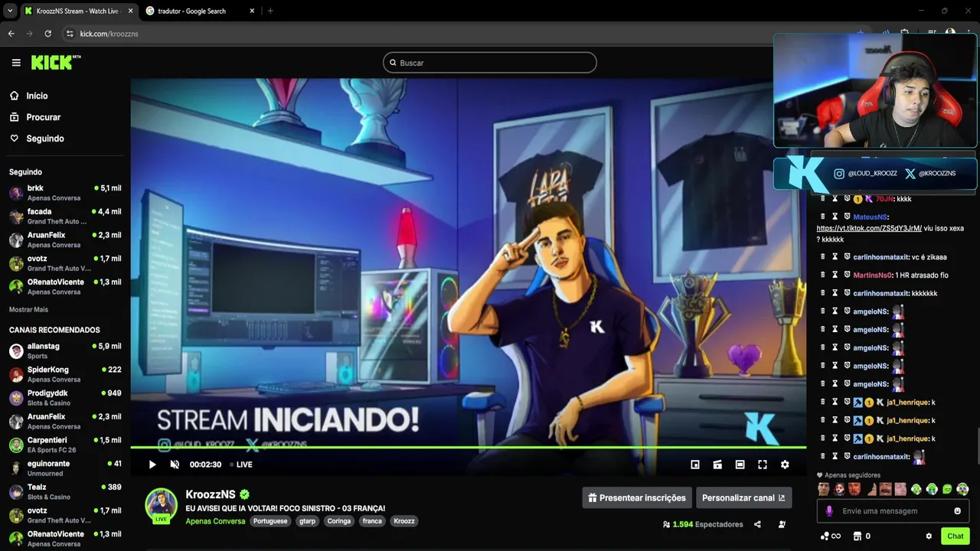Screen dimensions: 980x551
Task: Enter fullscreen in the video player
Action: click(x=763, y=465)
